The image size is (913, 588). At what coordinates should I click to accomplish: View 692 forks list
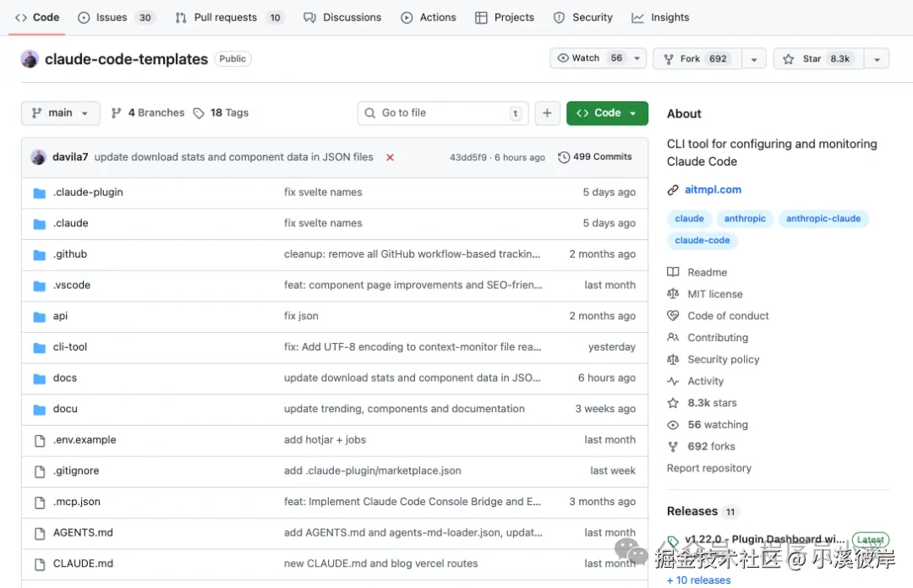pyautogui.click(x=702, y=446)
